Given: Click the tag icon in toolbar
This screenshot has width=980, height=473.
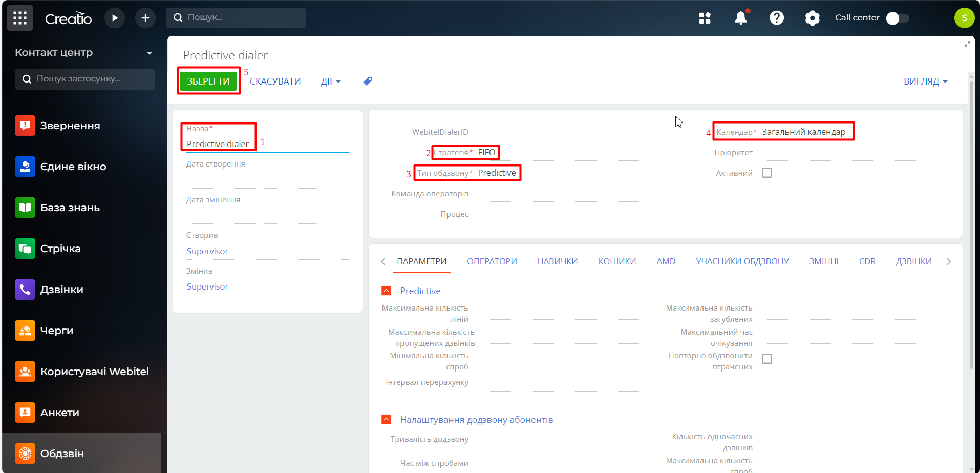Looking at the screenshot, I should [x=368, y=81].
